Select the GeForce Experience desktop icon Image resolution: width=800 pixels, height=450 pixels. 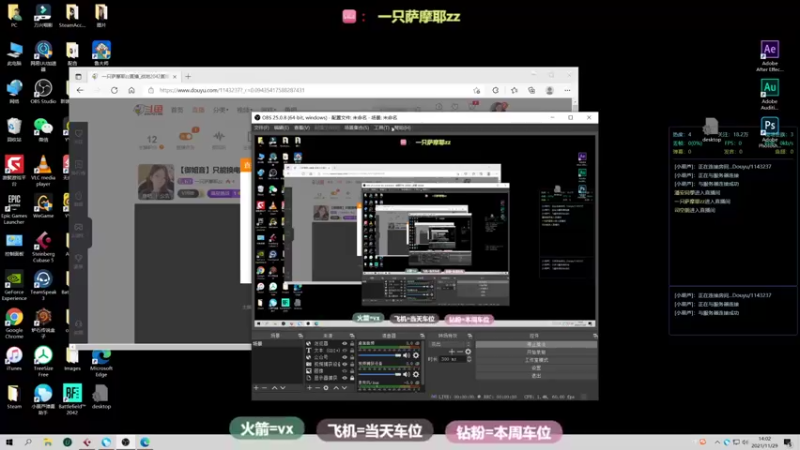[x=14, y=286]
